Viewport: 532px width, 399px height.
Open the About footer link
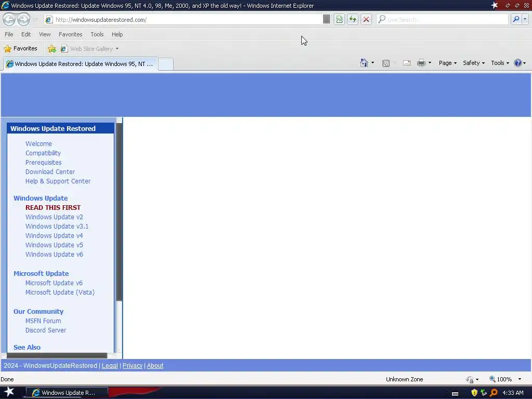point(155,365)
